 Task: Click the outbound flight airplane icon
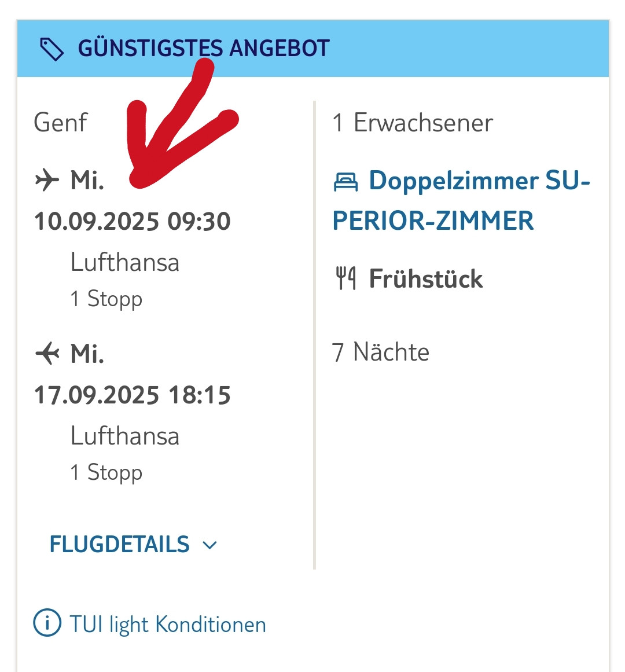47,180
